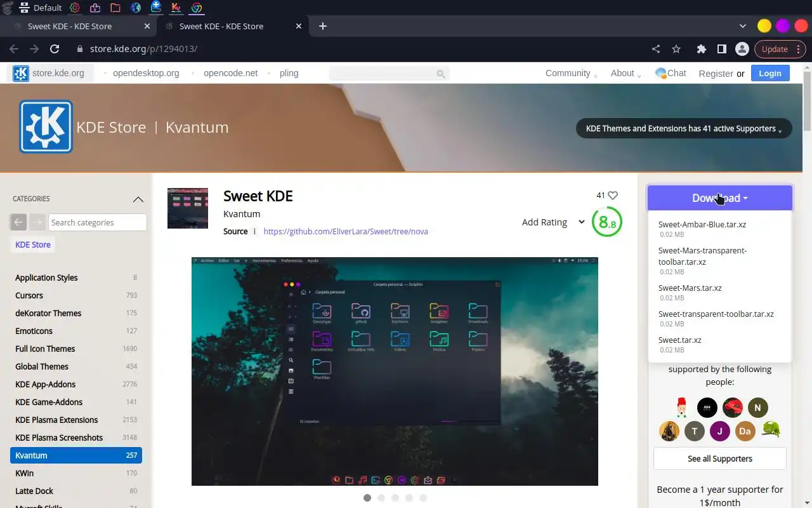Click the Register link
This screenshot has width=812, height=508.
coord(716,74)
